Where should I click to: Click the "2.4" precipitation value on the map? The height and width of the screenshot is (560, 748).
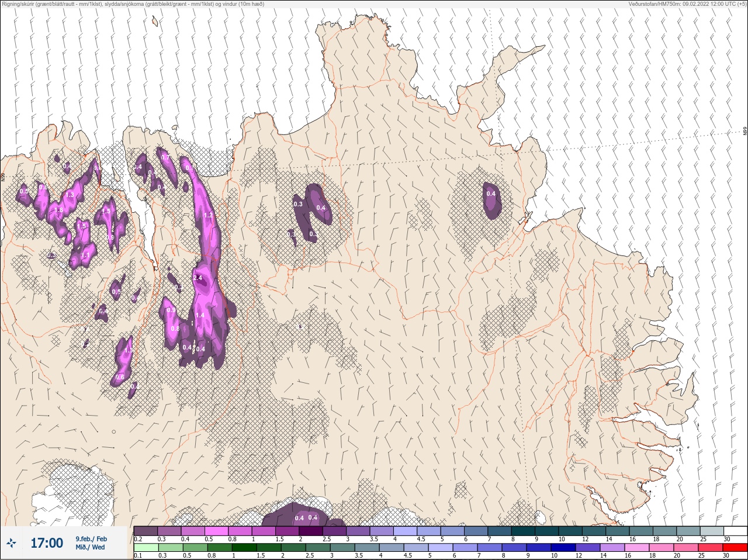click(197, 278)
